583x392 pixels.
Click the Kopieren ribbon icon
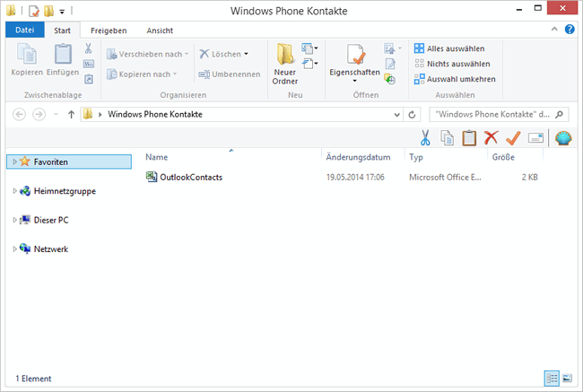[26, 54]
